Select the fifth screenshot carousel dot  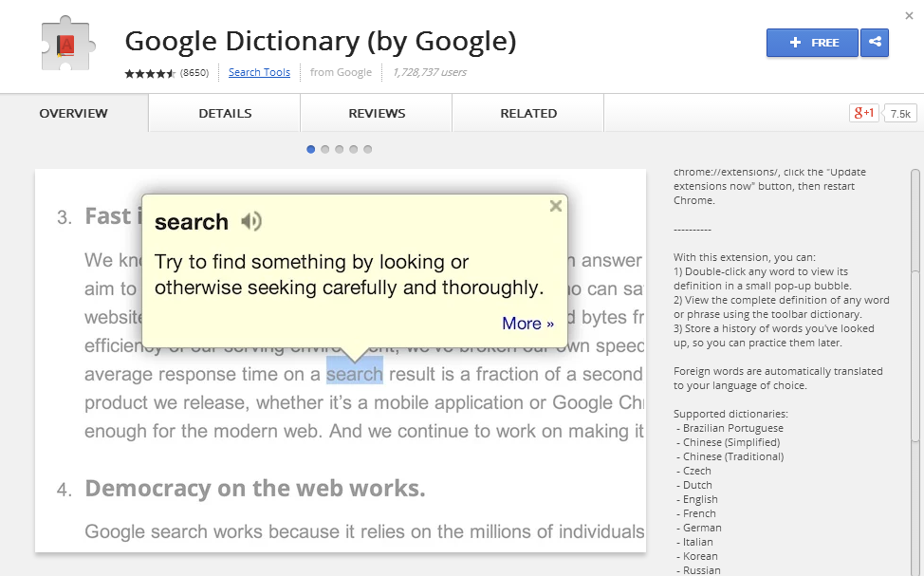(367, 149)
